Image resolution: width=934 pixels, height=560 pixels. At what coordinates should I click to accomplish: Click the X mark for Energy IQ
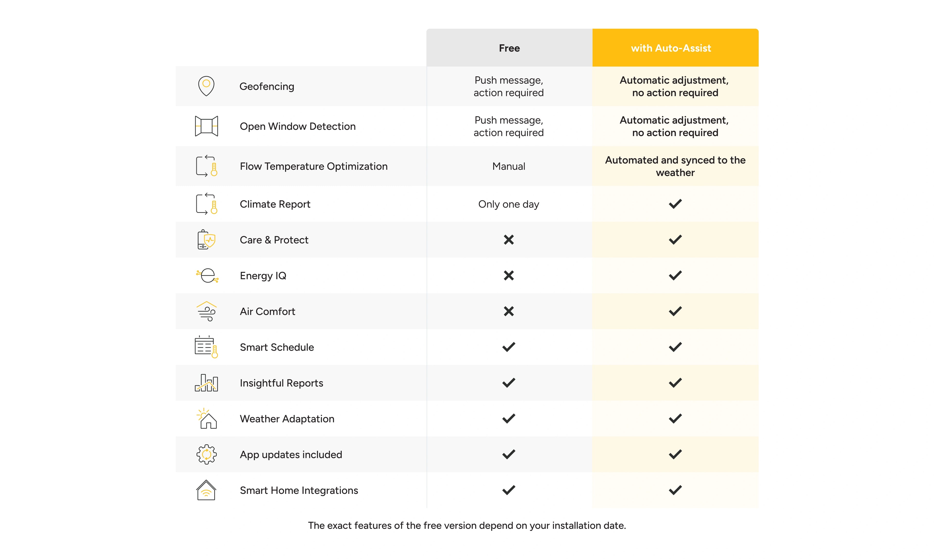click(509, 275)
